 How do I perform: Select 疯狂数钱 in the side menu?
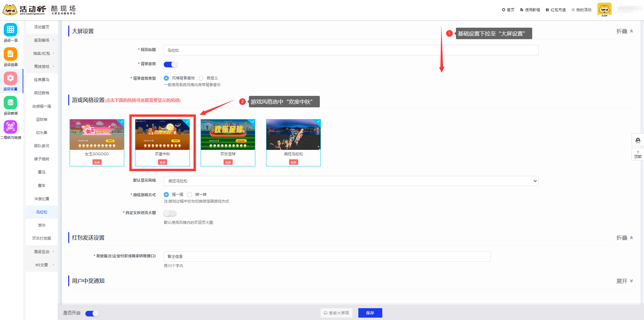[x=42, y=93]
